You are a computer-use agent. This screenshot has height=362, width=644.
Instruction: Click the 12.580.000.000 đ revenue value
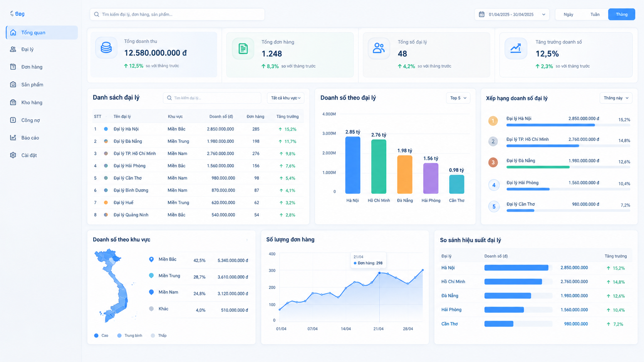[155, 53]
